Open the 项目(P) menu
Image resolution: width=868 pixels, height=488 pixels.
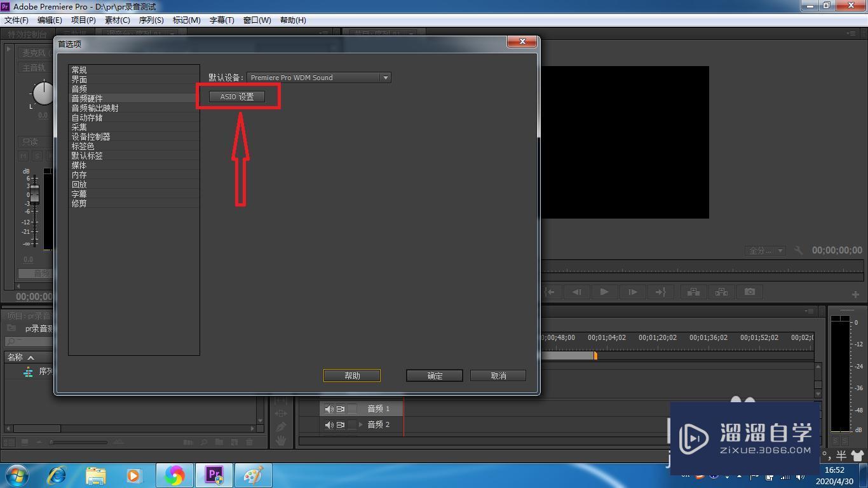(83, 20)
